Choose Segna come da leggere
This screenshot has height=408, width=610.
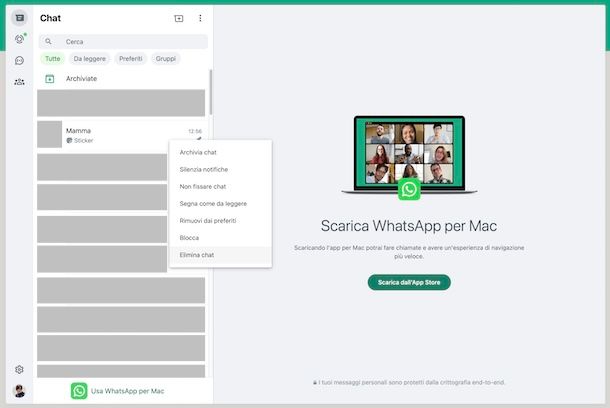221,204
